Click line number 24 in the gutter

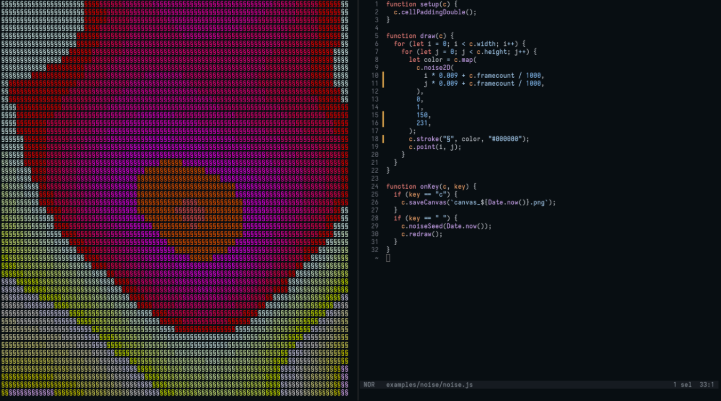(373, 186)
